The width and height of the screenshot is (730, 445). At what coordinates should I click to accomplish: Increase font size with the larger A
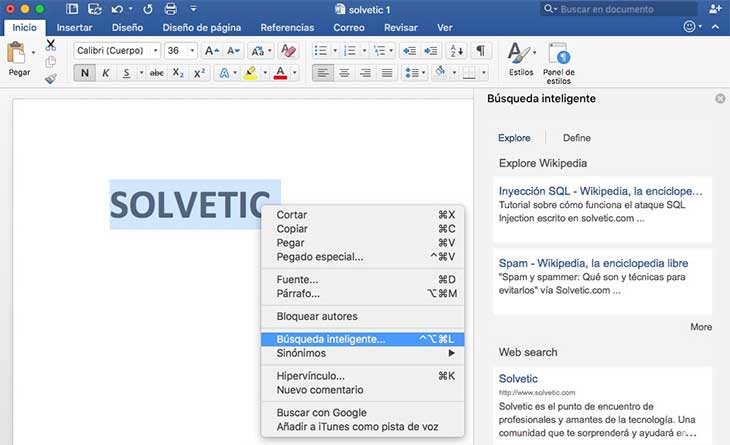click(210, 50)
